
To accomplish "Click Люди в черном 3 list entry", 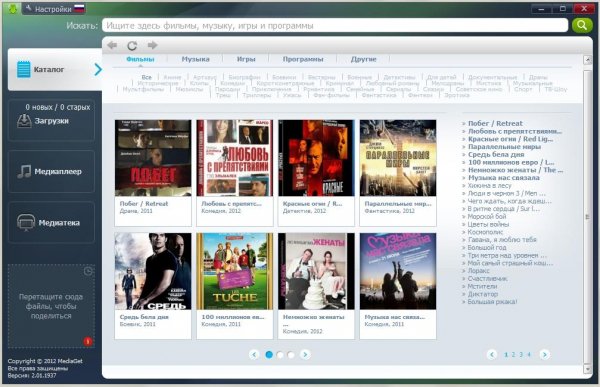I will point(507,193).
